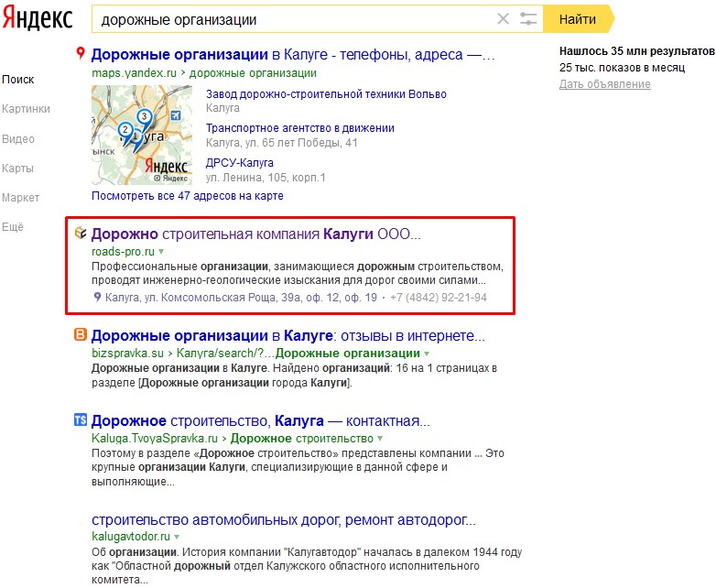The width and height of the screenshot is (716, 588).
Task: Click map marker number 3
Action: coord(145,116)
